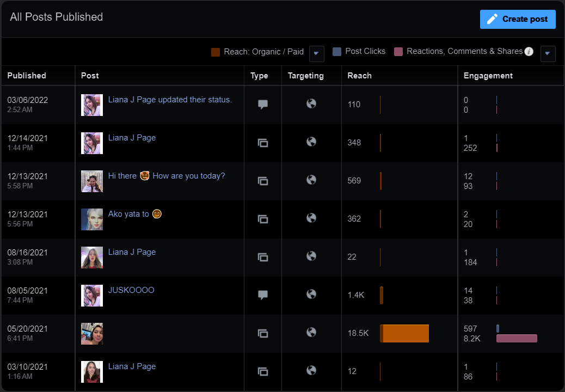This screenshot has width=565, height=392.
Task: Click the orange Reach legend color swatch
Action: pos(216,52)
